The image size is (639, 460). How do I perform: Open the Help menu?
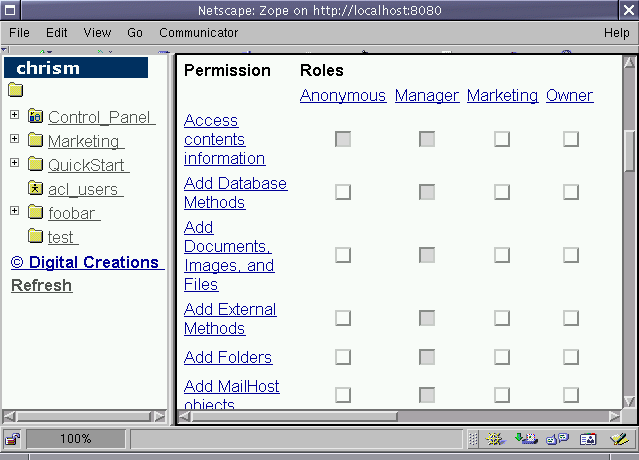coord(617,33)
